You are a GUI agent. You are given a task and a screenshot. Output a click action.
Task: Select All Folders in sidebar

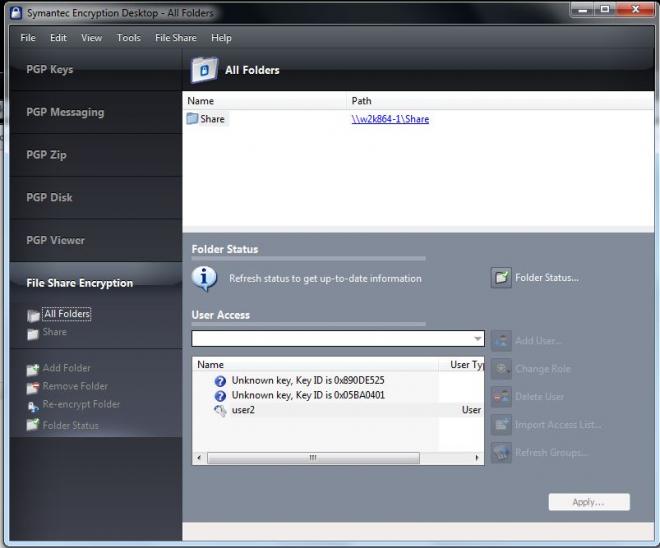[67, 314]
